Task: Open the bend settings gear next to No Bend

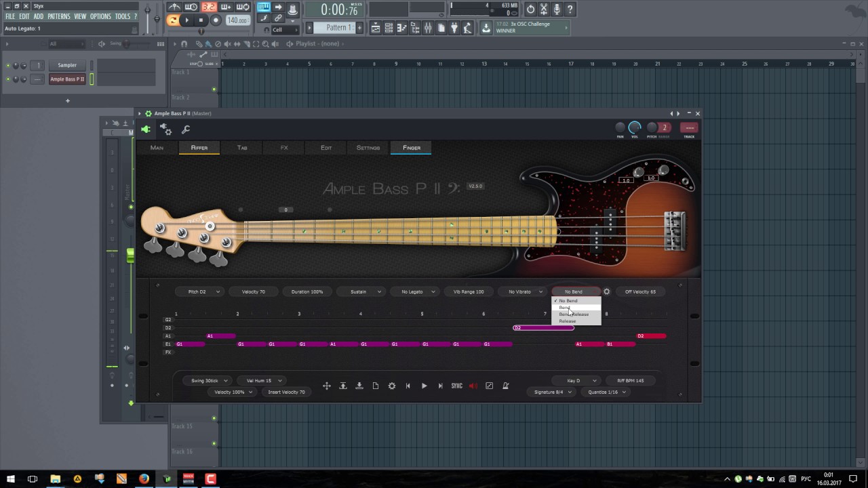Action: pos(607,291)
